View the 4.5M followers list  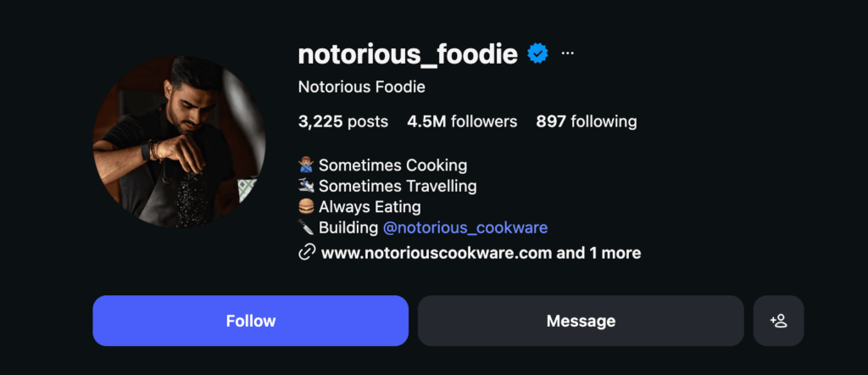point(462,121)
